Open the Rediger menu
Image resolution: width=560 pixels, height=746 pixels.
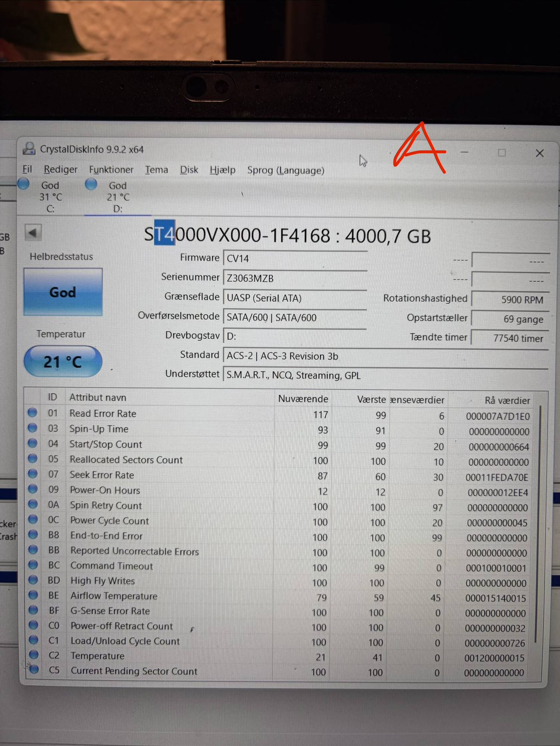coord(60,170)
